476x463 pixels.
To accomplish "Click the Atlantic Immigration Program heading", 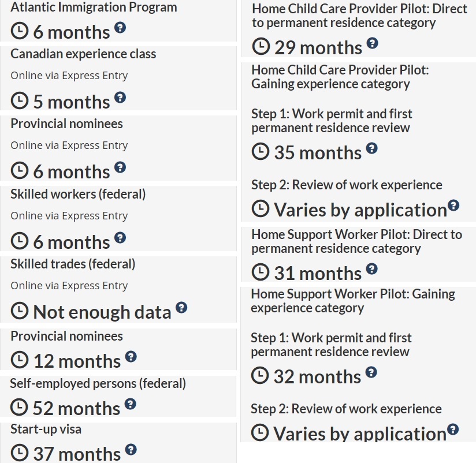I will point(94,8).
